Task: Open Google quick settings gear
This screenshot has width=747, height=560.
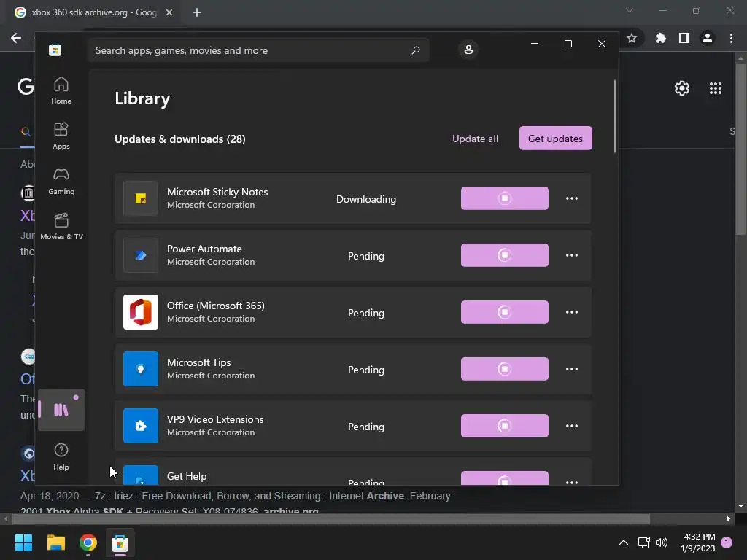Action: 682,88
